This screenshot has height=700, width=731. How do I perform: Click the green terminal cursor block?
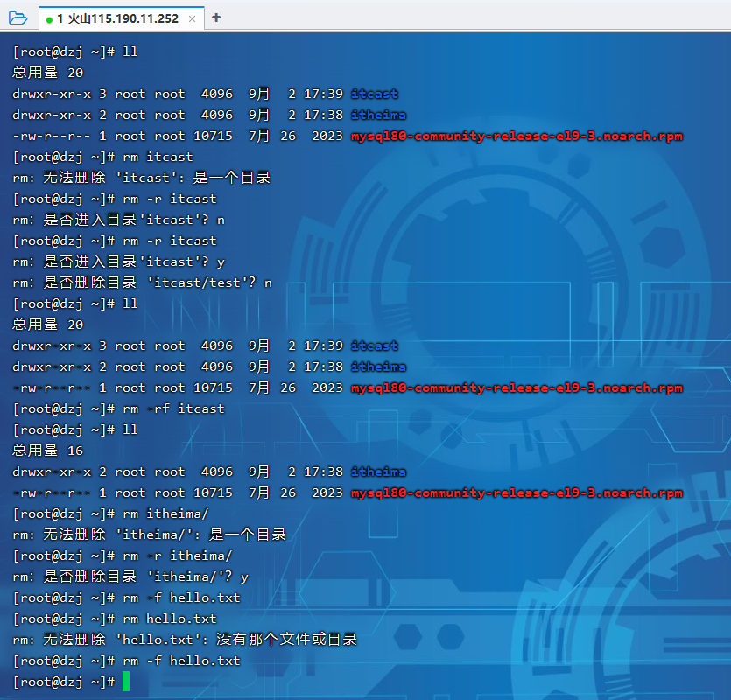pyautogui.click(x=126, y=682)
